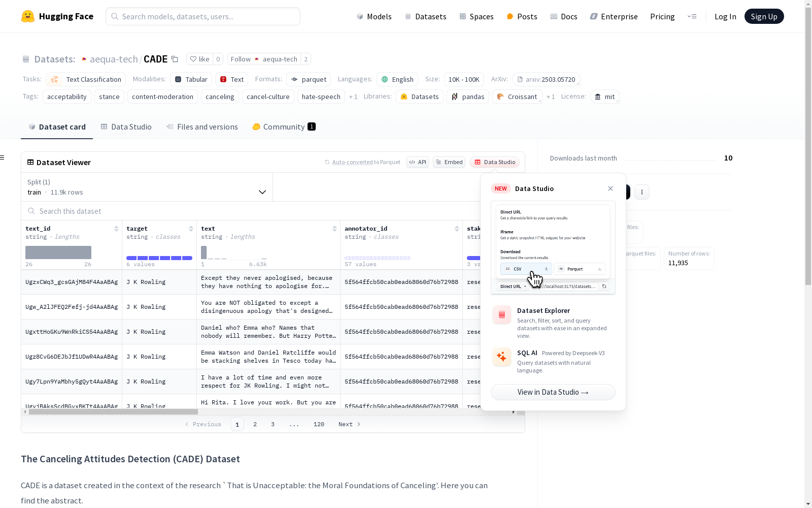Viewport: 812px width, 508px height.
Task: Click the Data Studio preview thumbnail
Action: (x=553, y=248)
